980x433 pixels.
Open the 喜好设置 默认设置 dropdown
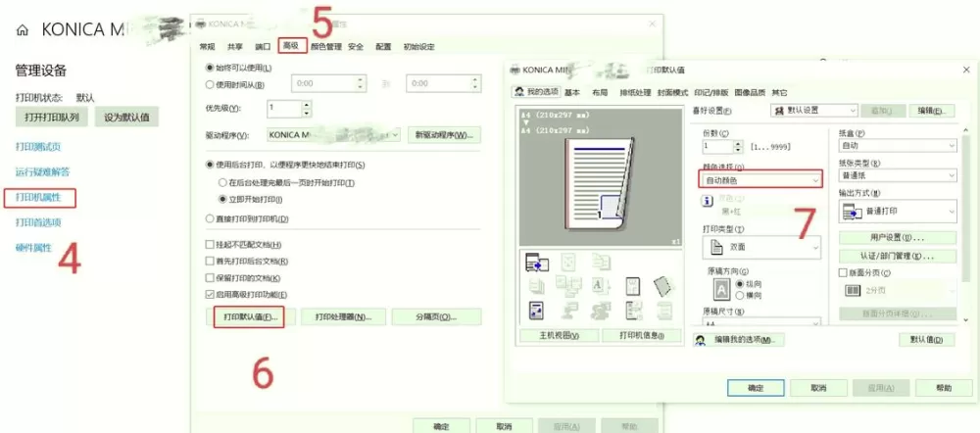tap(813, 111)
